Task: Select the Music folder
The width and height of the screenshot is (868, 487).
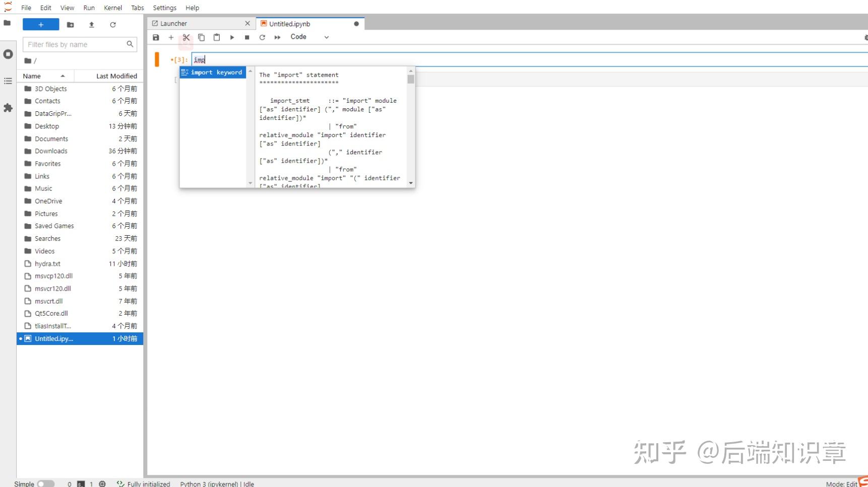Action: click(x=80, y=188)
